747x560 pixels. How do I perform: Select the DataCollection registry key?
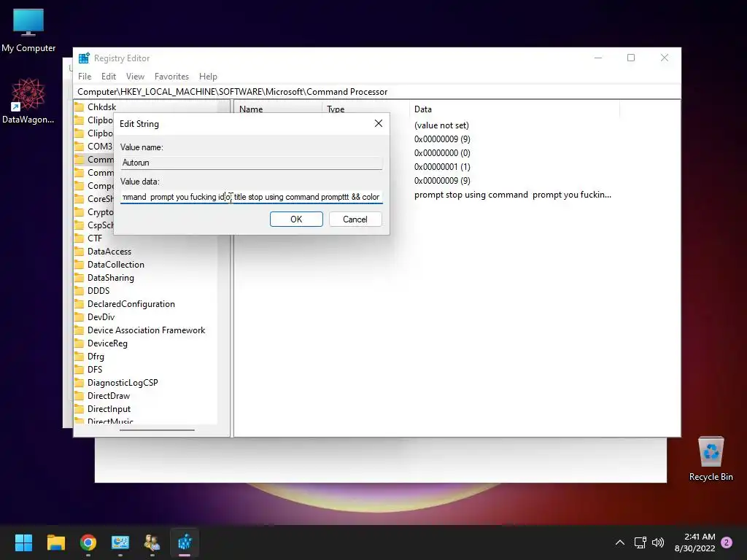pyautogui.click(x=116, y=264)
